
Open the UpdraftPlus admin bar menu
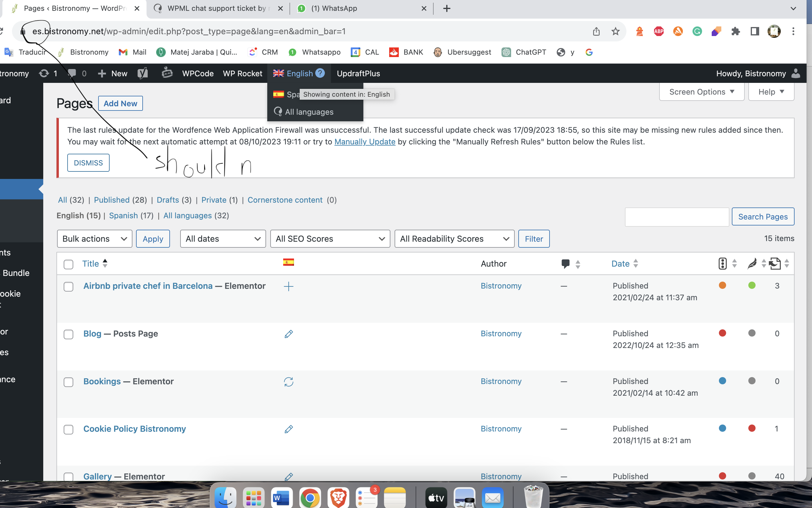(358, 73)
